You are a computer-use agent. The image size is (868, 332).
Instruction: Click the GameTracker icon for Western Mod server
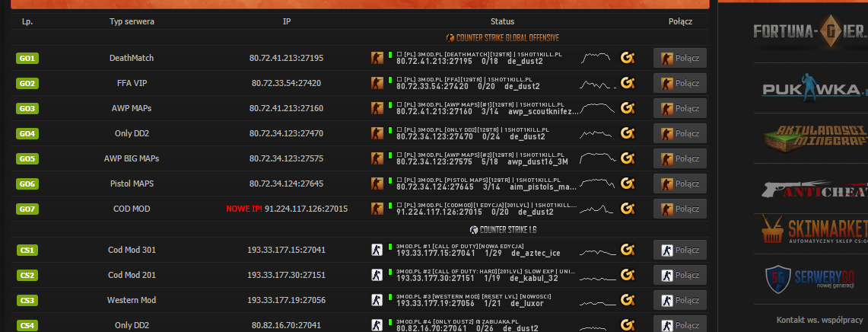(628, 300)
